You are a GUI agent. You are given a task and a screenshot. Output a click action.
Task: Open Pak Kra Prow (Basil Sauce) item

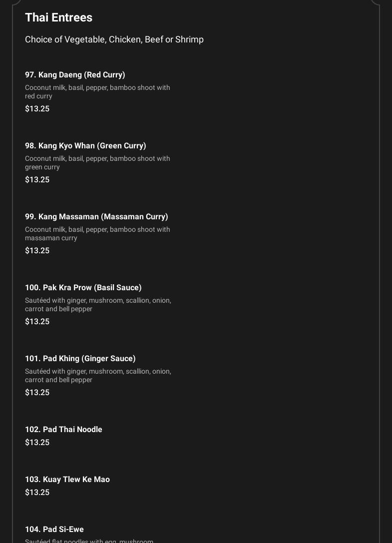(x=83, y=288)
